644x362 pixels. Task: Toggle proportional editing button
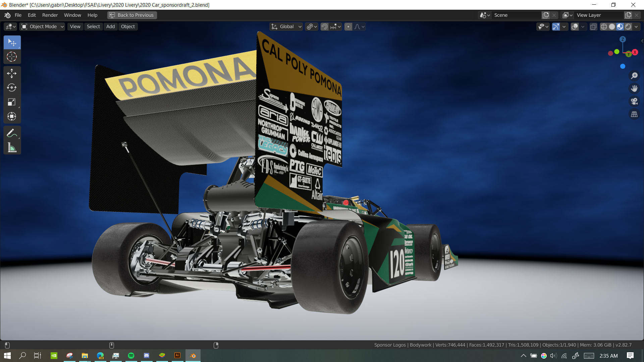click(x=348, y=27)
